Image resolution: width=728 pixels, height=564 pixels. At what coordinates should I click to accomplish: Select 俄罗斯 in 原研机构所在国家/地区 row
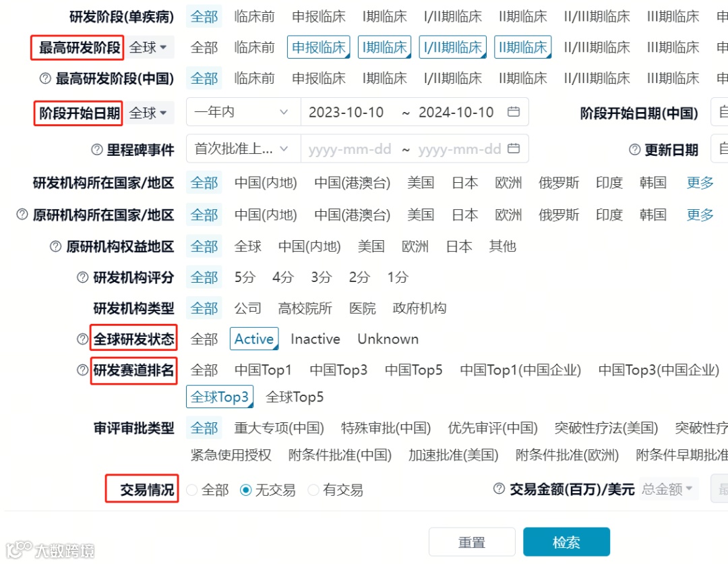tap(559, 215)
